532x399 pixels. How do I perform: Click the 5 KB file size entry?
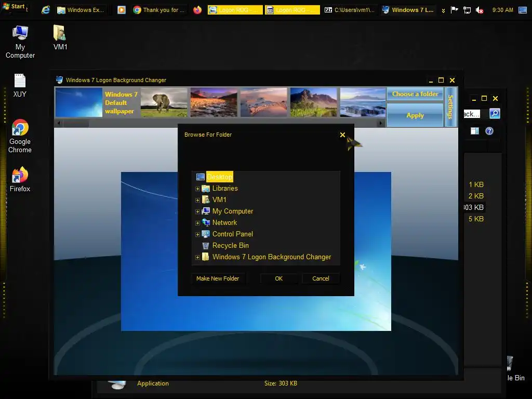coord(476,219)
